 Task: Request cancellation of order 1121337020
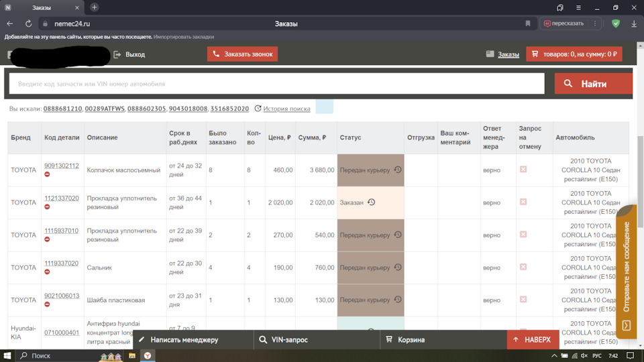point(523,202)
